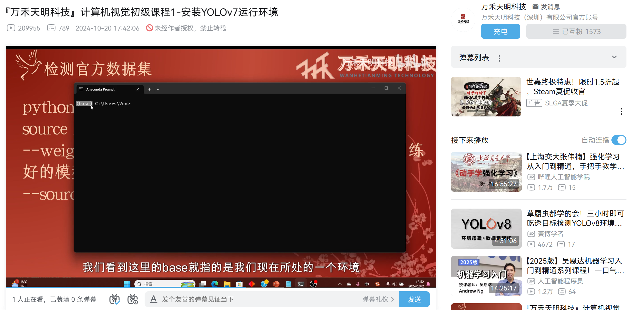This screenshot has width=644, height=310.
Task: Open the 吴恩达机器学习入门 video thumbnail
Action: pyautogui.click(x=486, y=276)
